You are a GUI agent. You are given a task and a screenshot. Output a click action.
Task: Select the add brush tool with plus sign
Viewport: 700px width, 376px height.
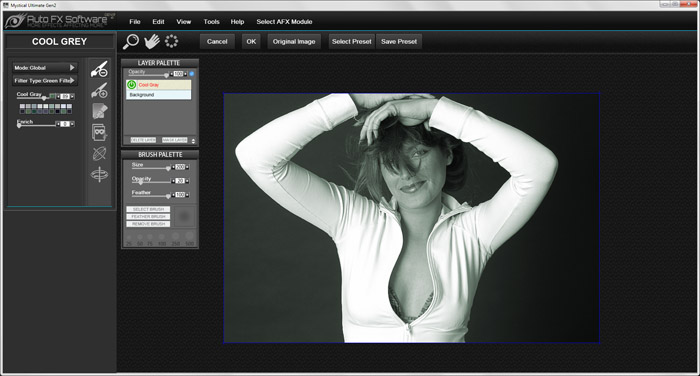click(99, 90)
